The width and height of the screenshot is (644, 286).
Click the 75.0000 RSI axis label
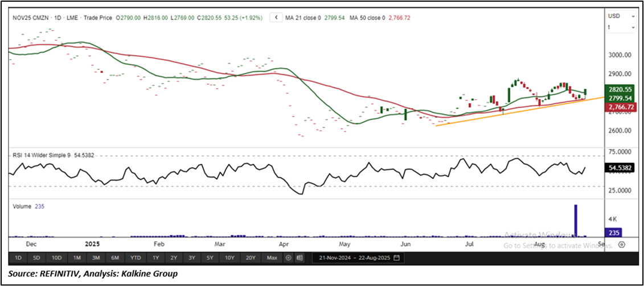tap(620, 152)
